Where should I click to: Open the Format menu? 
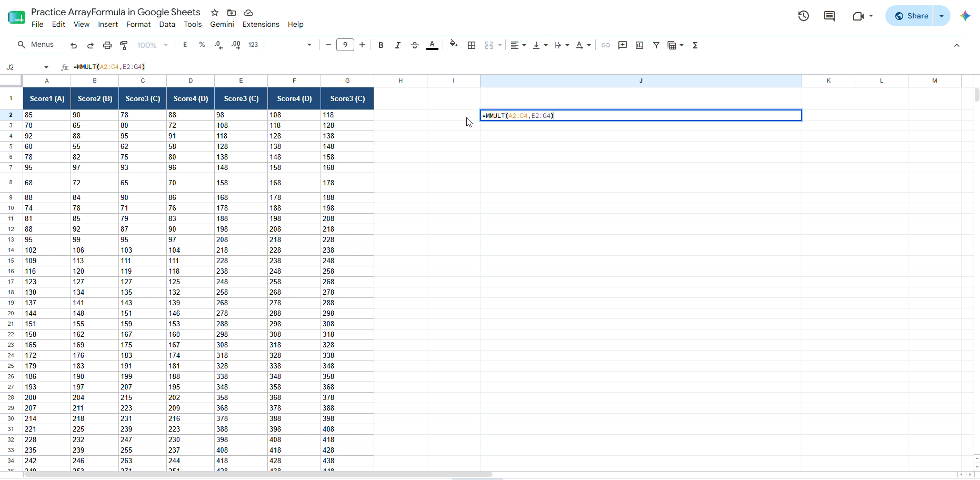[138, 24]
